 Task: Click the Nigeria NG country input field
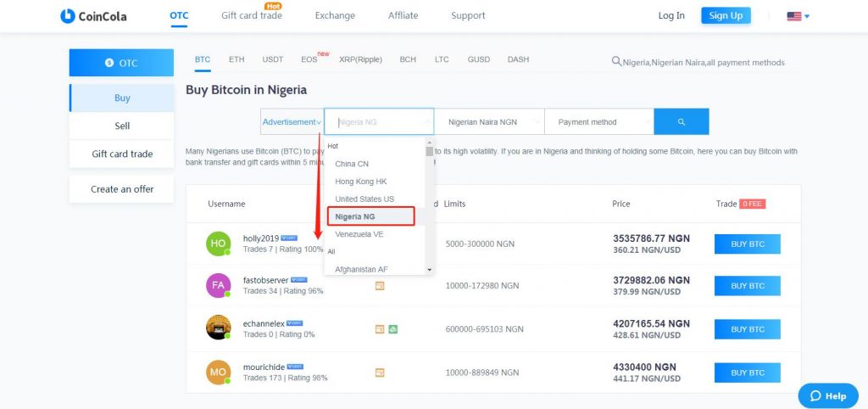(x=379, y=122)
